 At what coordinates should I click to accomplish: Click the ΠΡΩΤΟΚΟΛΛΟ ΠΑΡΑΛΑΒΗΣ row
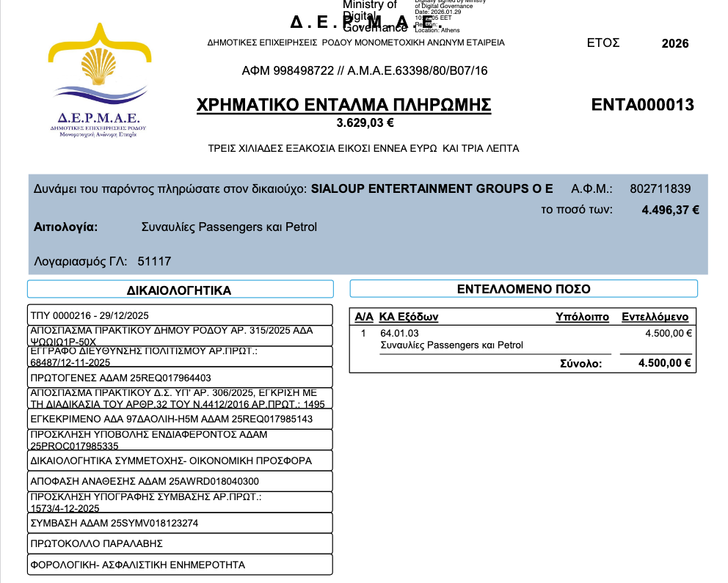click(x=180, y=543)
